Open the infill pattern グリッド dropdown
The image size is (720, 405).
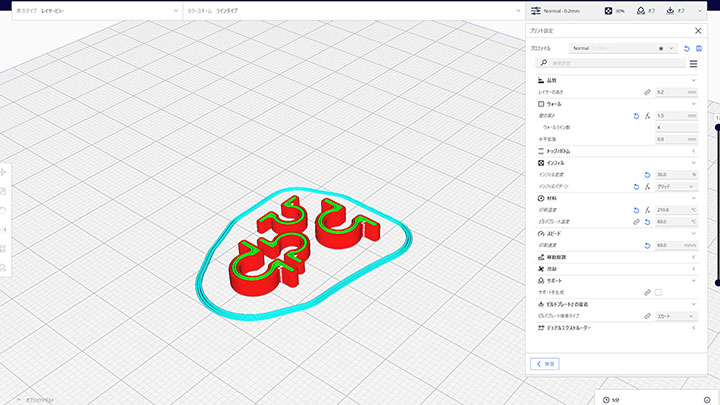click(676, 186)
